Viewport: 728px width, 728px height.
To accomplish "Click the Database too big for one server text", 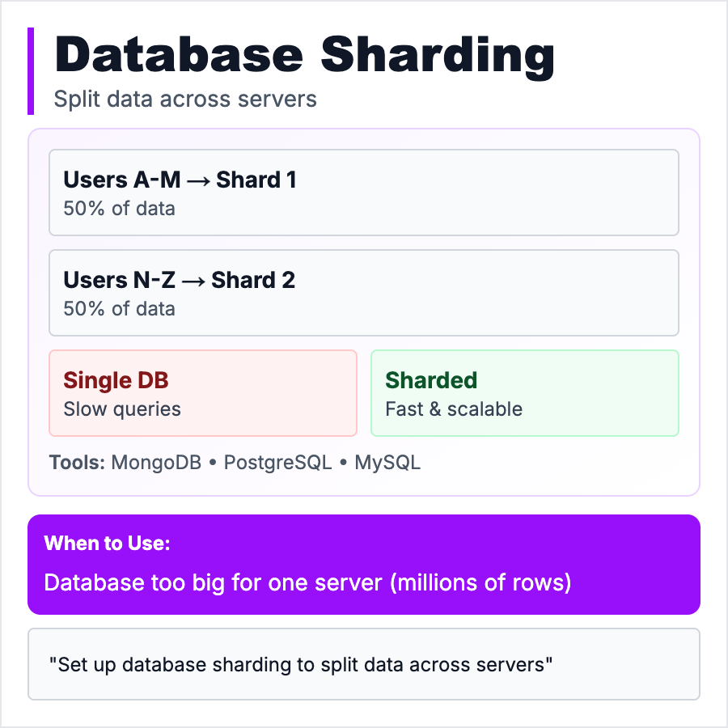I will 307,582.
